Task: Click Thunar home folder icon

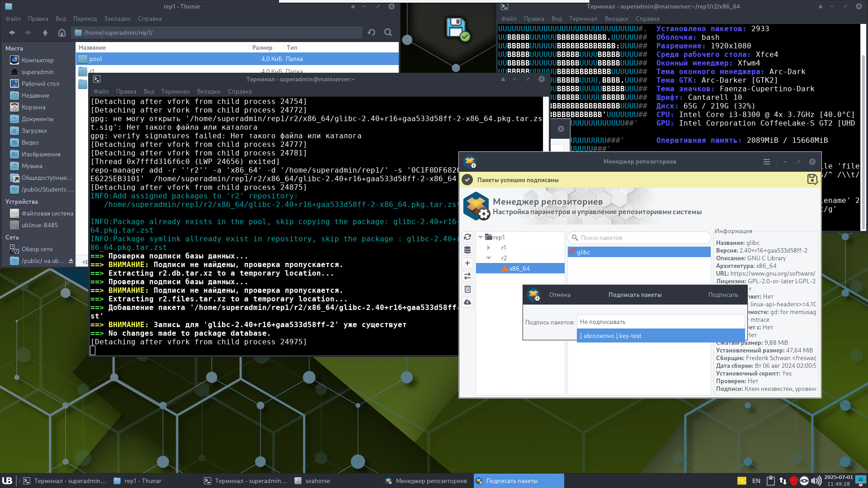Action: pos(62,33)
